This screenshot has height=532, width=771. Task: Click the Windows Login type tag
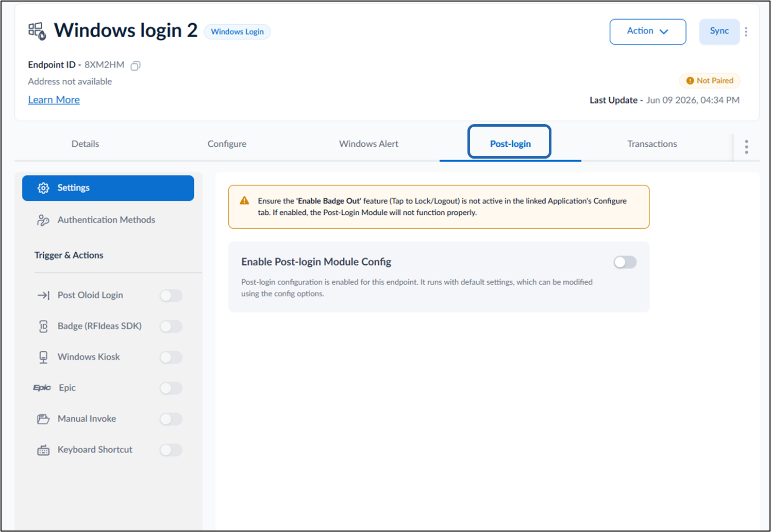[x=237, y=32]
